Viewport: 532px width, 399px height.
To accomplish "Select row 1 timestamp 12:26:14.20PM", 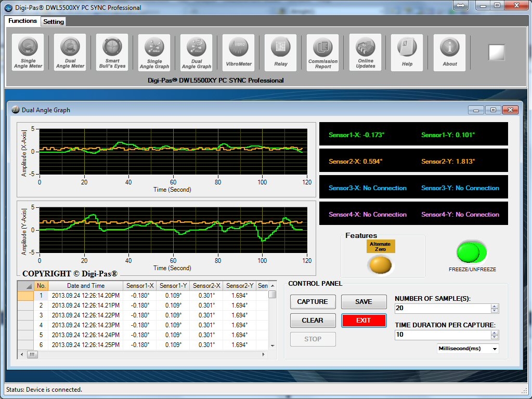I will pos(85,296).
